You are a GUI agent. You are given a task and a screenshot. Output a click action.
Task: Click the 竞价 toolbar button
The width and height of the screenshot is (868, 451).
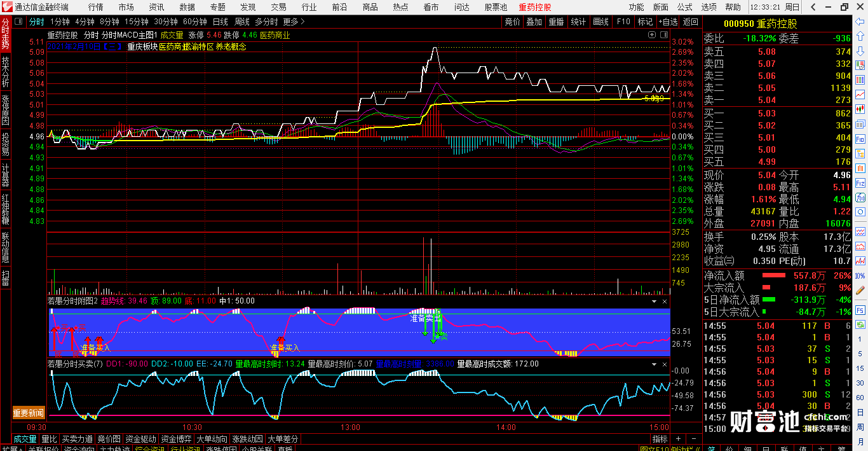512,22
